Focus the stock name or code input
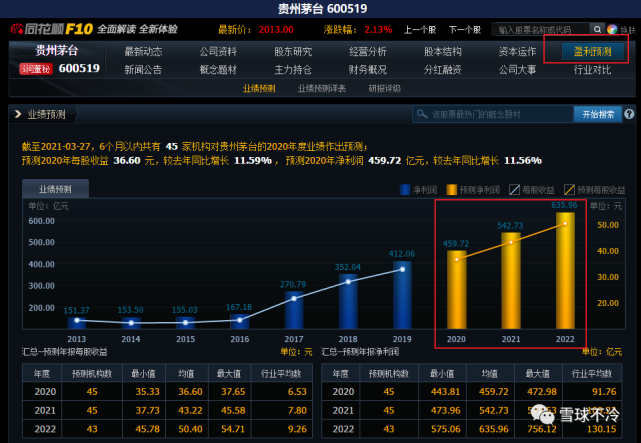 pyautogui.click(x=540, y=29)
